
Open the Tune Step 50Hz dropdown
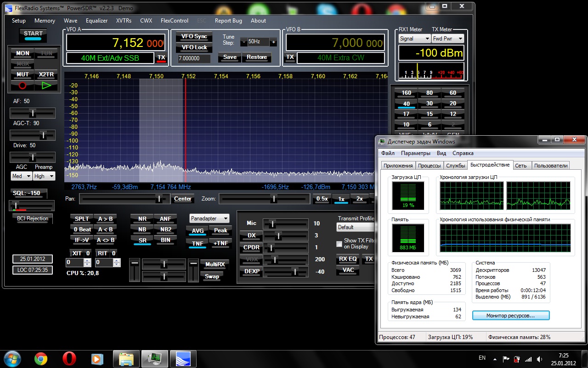(x=259, y=42)
